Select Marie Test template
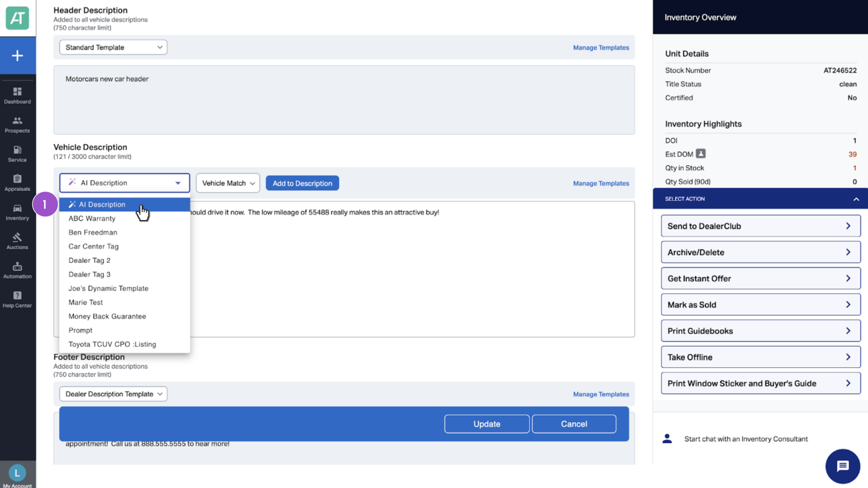868x488 pixels. pyautogui.click(x=124, y=302)
